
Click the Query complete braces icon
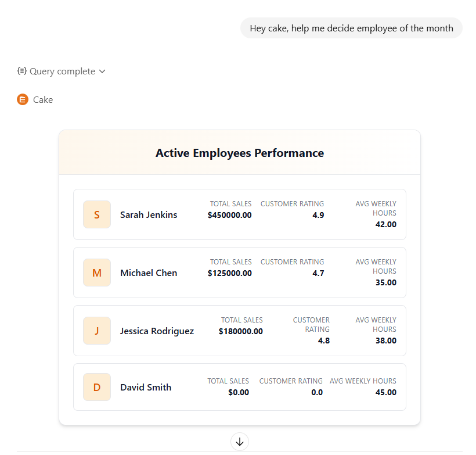pos(22,71)
